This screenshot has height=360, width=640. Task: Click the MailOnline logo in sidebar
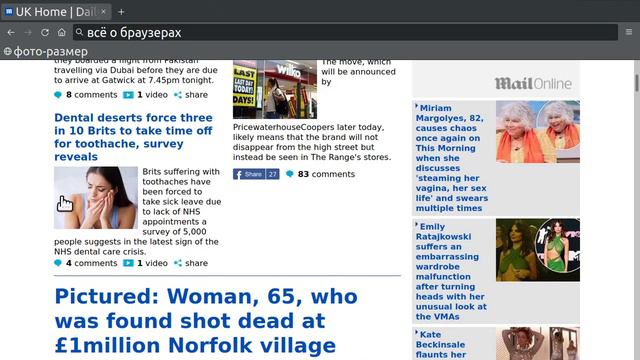(533, 84)
